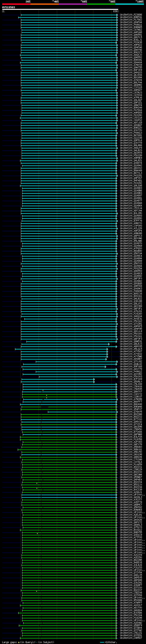The width and height of the screenshot is (146, 644).
Task: Open the UniRef100_A9SRR7 hit label
Action: (131, 359)
